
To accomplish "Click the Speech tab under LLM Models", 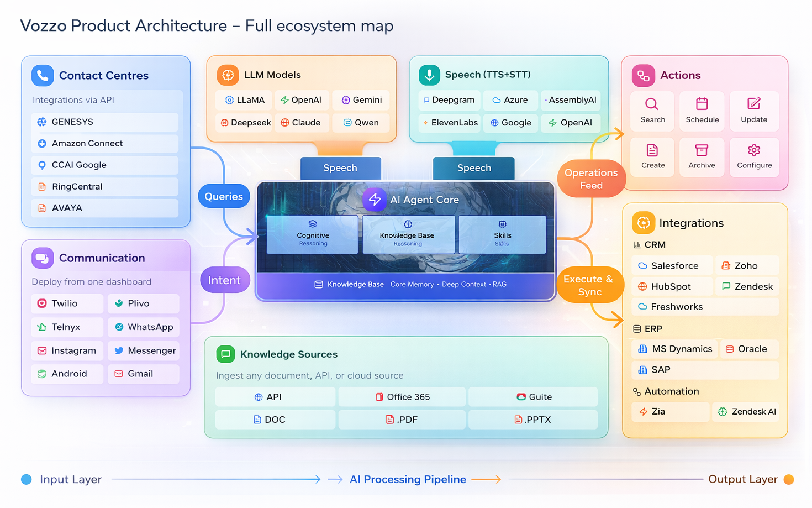I will click(340, 168).
